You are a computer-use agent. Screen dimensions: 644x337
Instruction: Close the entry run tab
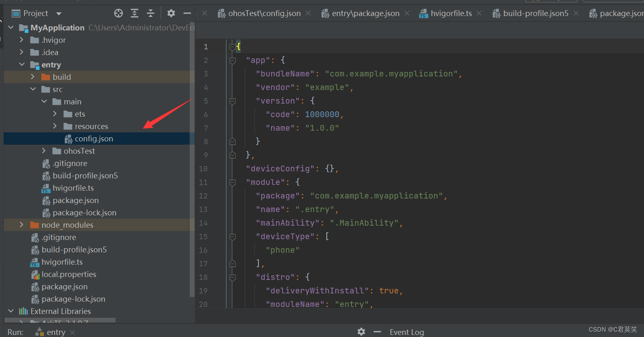click(x=72, y=332)
